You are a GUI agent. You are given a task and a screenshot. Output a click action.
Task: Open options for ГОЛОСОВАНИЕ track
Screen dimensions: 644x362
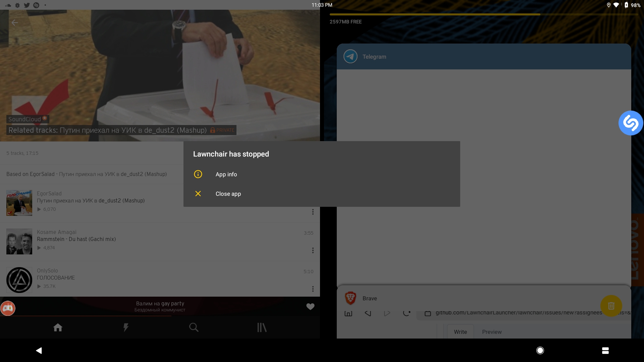[x=313, y=289]
